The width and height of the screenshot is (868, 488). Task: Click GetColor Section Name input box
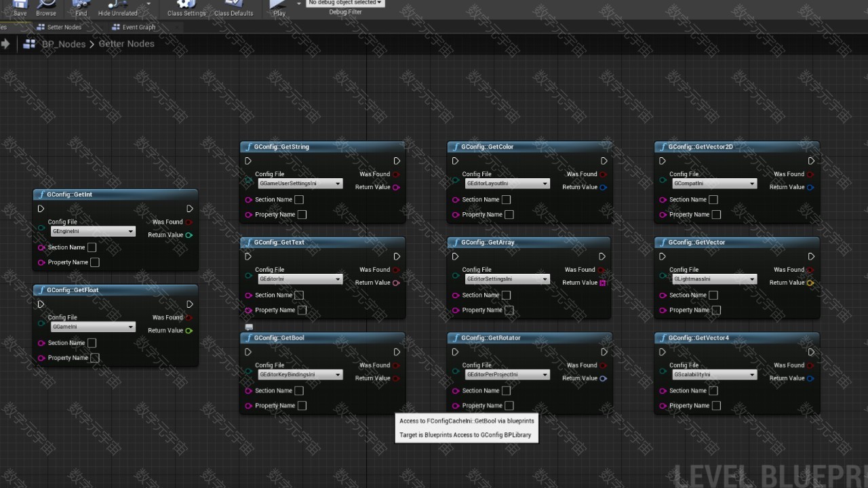(506, 200)
